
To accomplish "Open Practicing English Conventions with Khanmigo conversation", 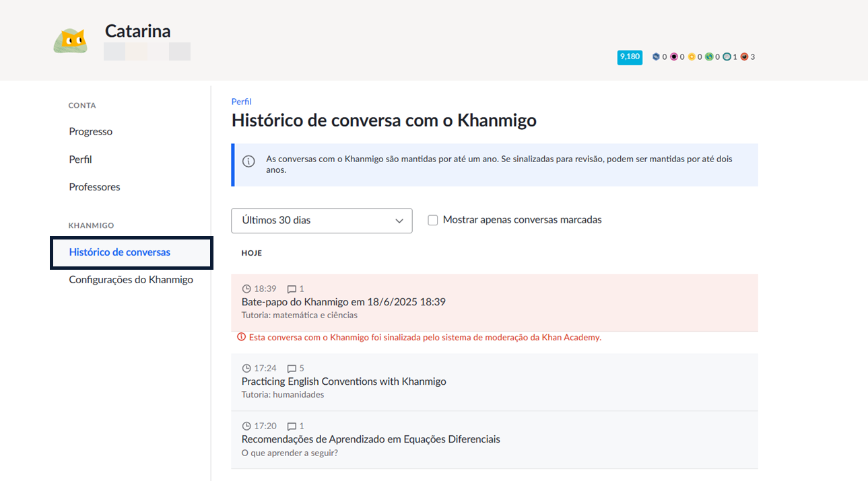I will 494,381.
